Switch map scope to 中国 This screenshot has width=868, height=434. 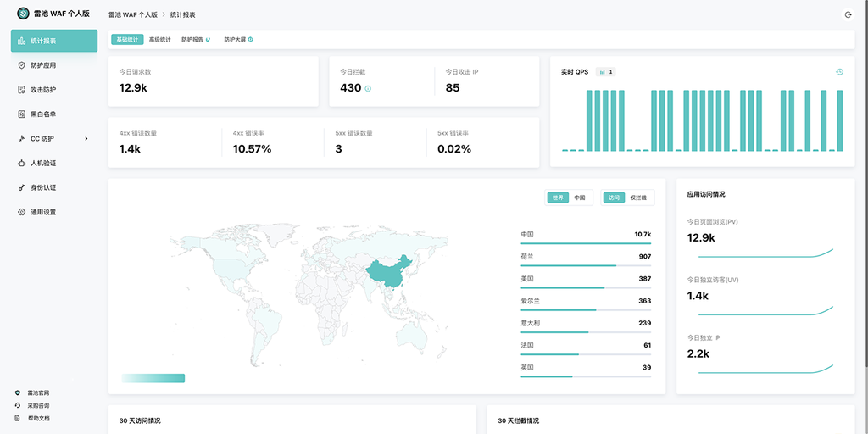click(580, 198)
